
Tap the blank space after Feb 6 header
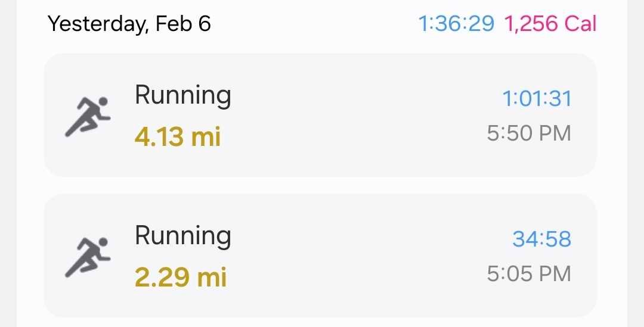314,24
